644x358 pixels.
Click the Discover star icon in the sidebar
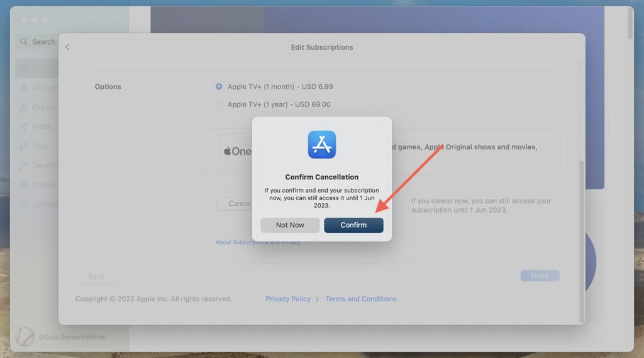24,68
